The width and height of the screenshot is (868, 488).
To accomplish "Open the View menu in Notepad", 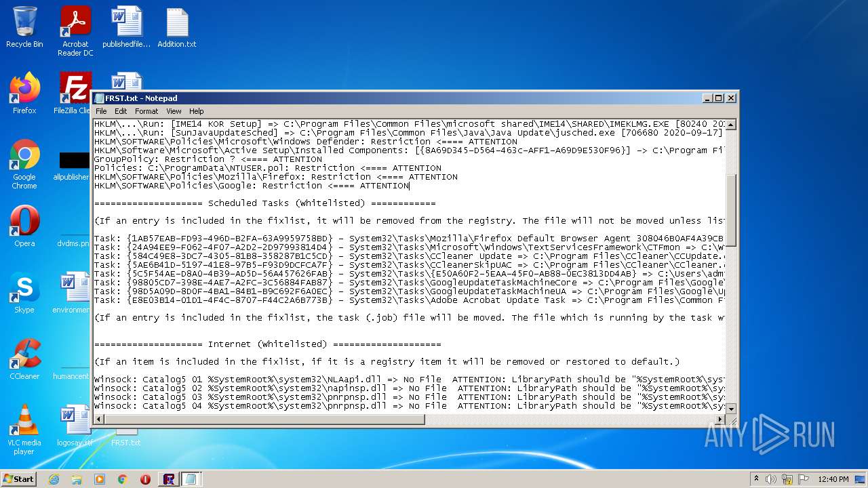I will point(174,111).
